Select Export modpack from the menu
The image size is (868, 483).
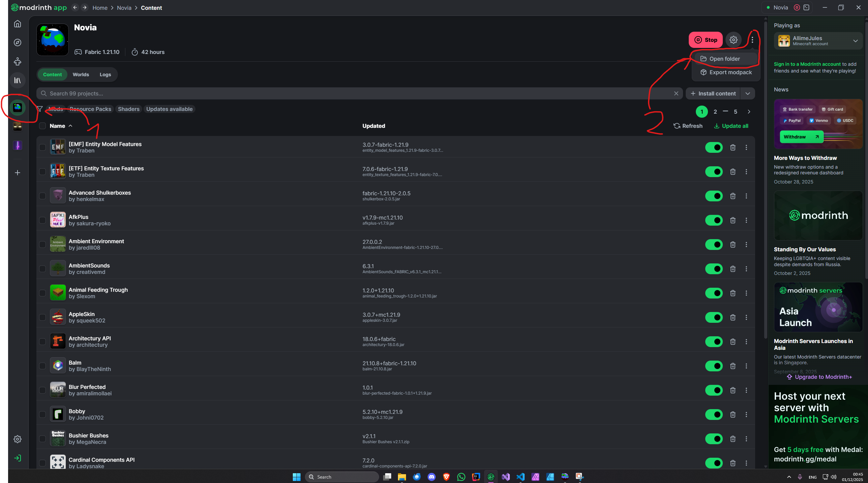pos(730,72)
